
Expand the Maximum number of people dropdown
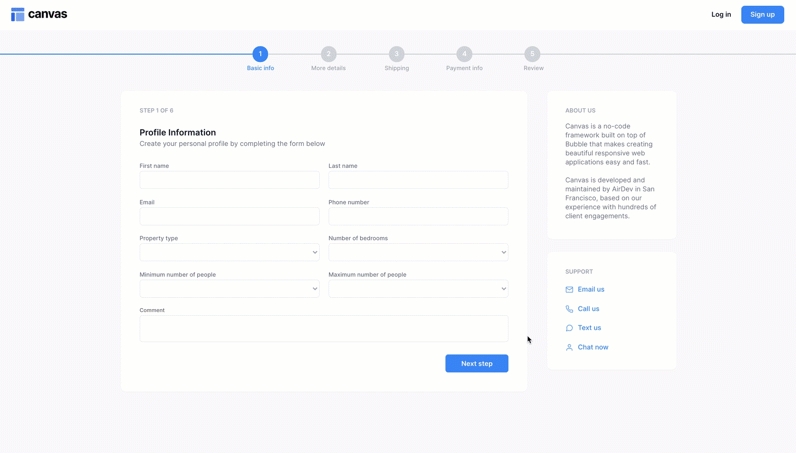click(x=418, y=288)
